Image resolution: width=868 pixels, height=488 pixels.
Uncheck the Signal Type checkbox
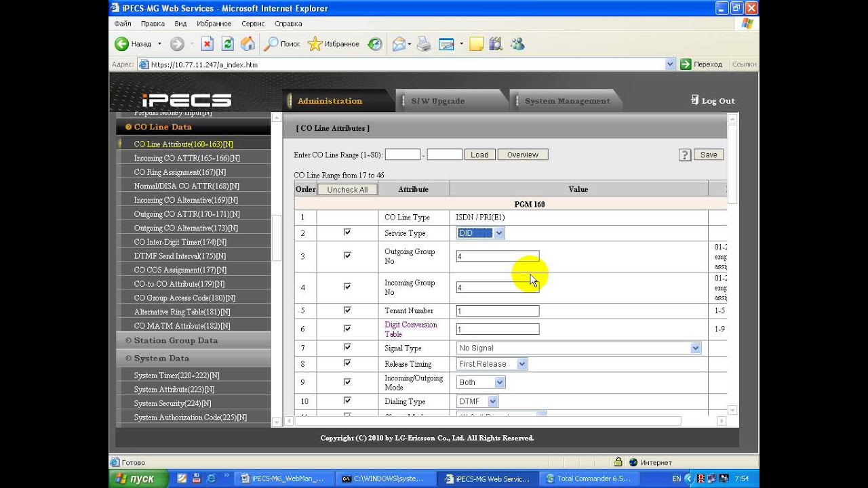tap(347, 347)
